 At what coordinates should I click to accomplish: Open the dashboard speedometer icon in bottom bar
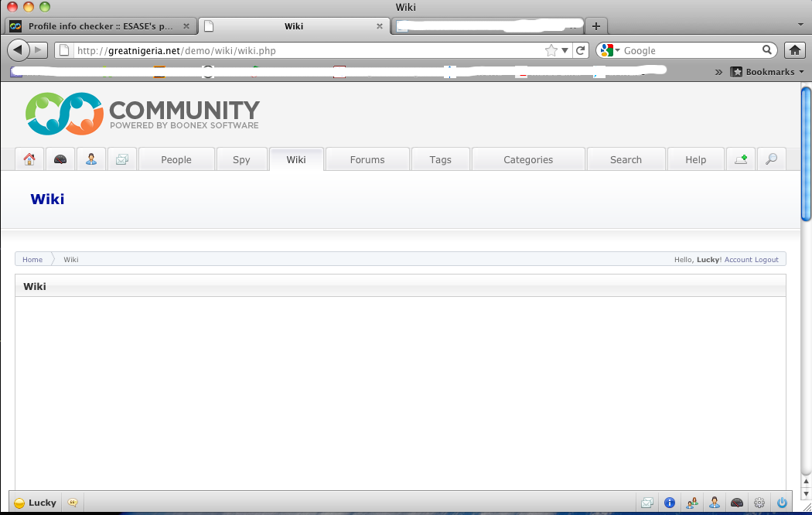(737, 503)
